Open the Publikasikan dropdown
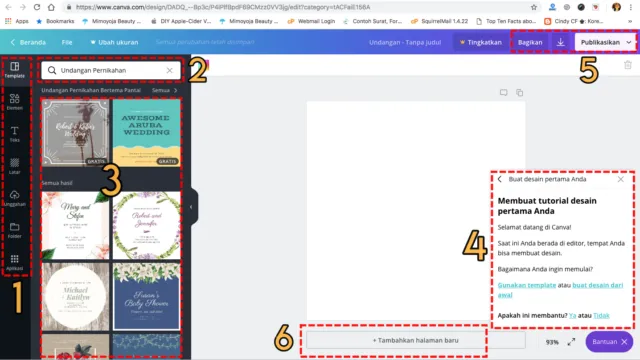The height and width of the screenshot is (360, 640). point(605,42)
